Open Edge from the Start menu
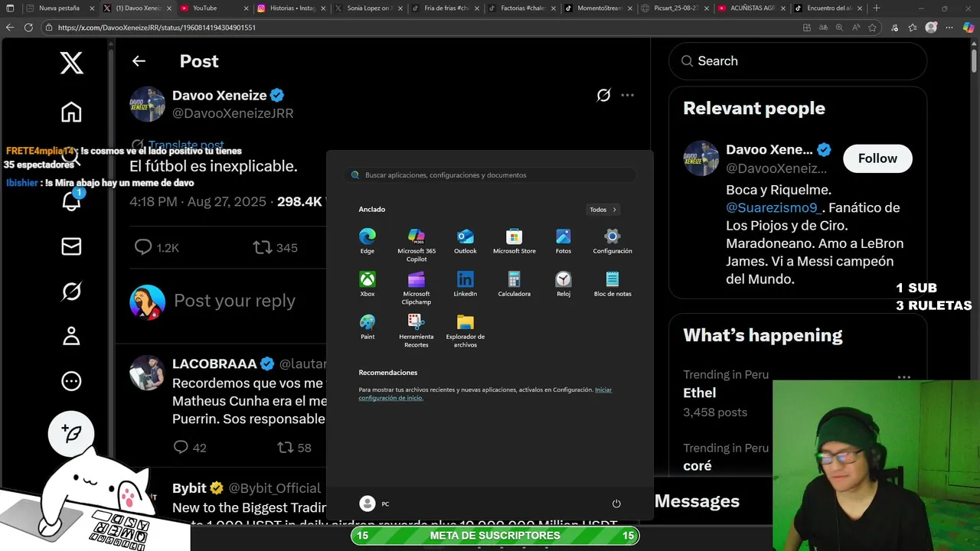This screenshot has width=980, height=551. click(x=367, y=240)
